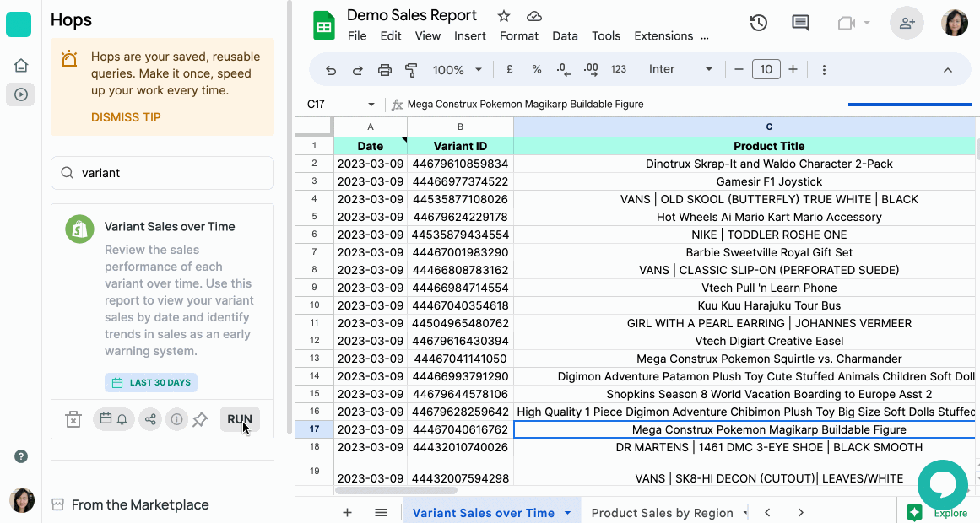
Task: Open the user avatar in Hops sidebar
Action: [22, 500]
